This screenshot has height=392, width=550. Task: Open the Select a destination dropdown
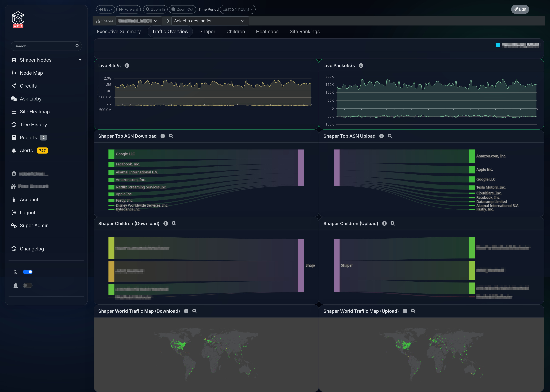pos(210,21)
